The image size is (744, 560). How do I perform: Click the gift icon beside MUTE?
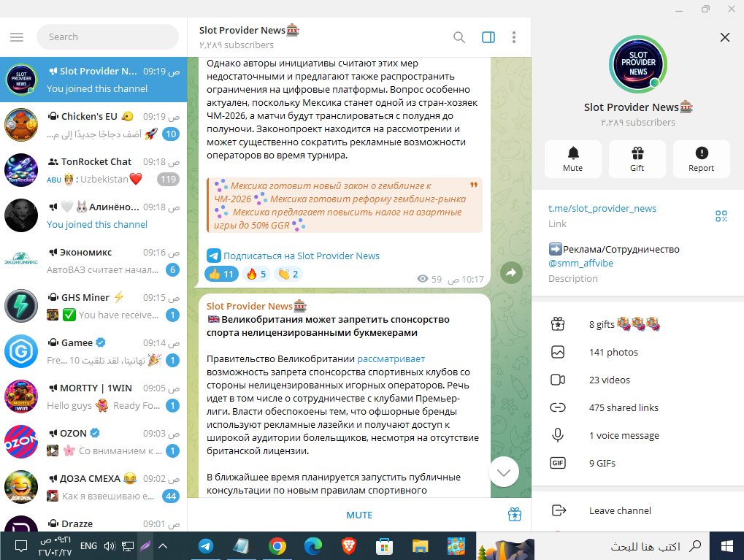pyautogui.click(x=515, y=515)
